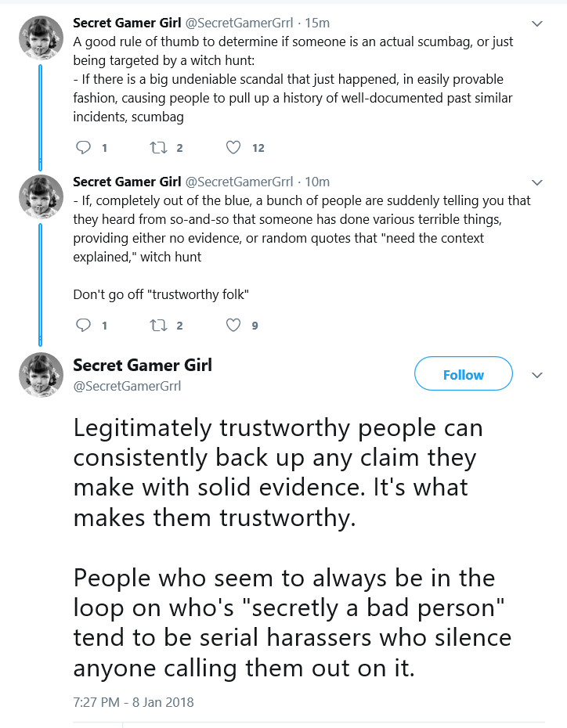Open Secret Gamer Girl name on main tweet
Viewport: 567px width, 728px height.
pyautogui.click(x=142, y=365)
